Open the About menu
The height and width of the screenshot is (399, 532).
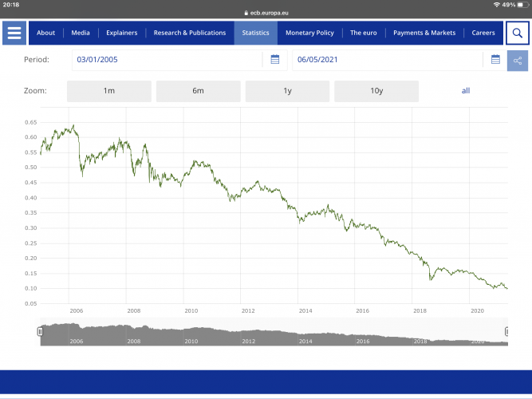(46, 33)
